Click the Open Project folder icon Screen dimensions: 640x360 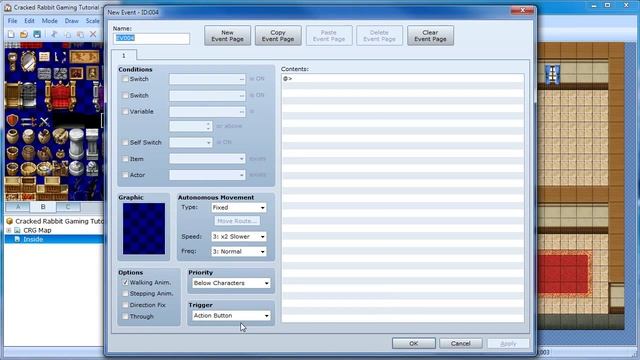point(24,34)
